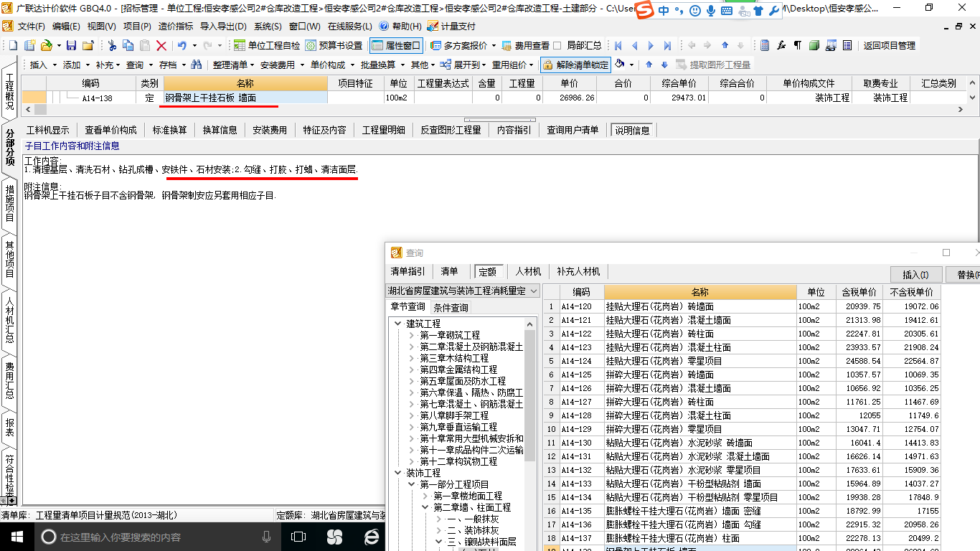Open the 编辑(E) menu
The width and height of the screenshot is (980, 551).
(66, 27)
